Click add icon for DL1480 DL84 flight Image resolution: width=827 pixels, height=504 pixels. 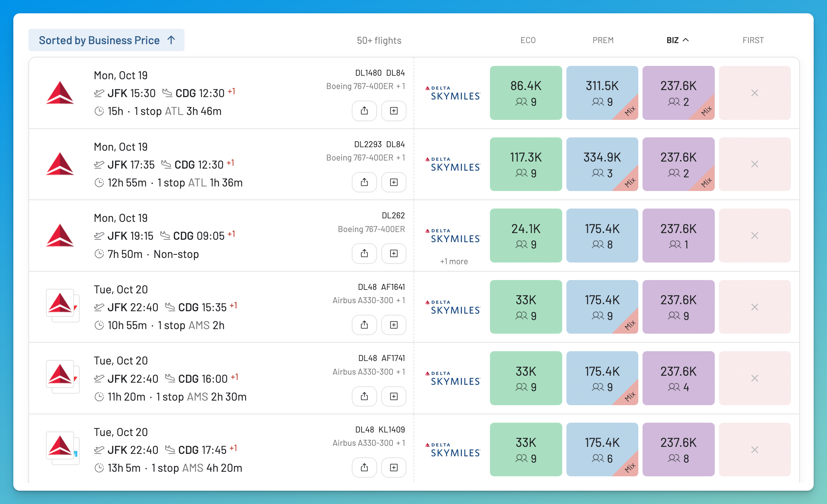click(394, 111)
